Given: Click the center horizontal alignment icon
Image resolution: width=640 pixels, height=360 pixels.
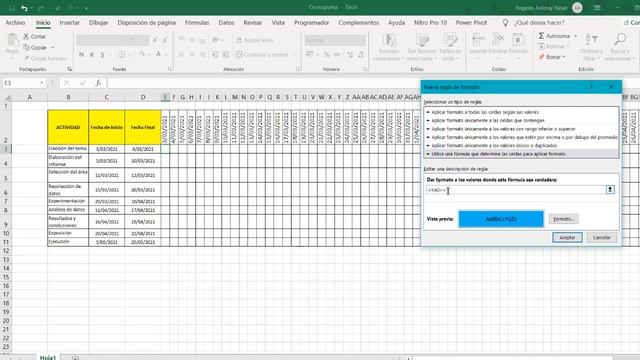Looking at the screenshot, I should tap(192, 55).
